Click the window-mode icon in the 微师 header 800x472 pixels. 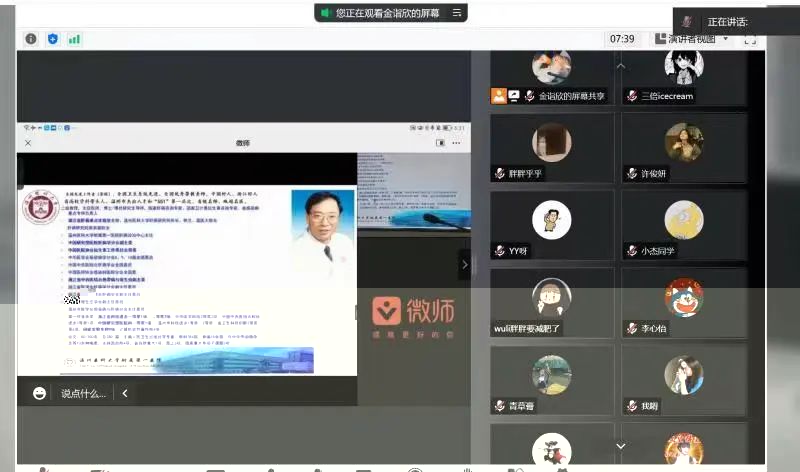pos(440,143)
